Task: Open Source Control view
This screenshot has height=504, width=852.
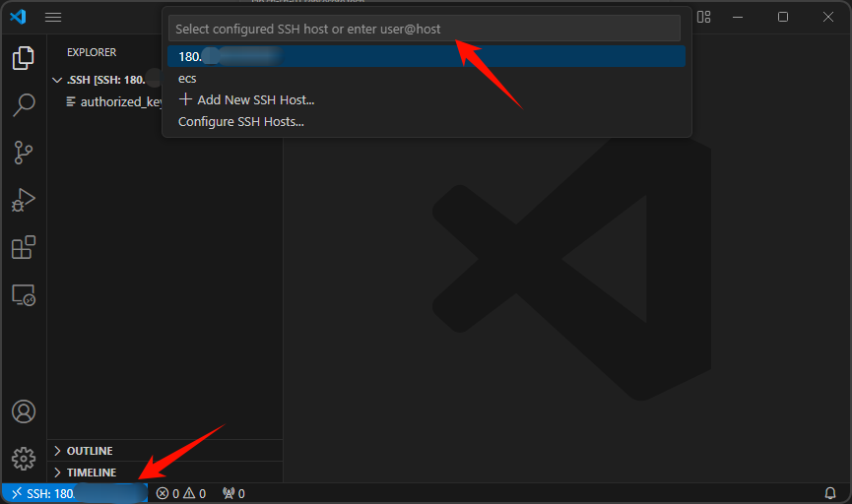Action: click(x=23, y=153)
